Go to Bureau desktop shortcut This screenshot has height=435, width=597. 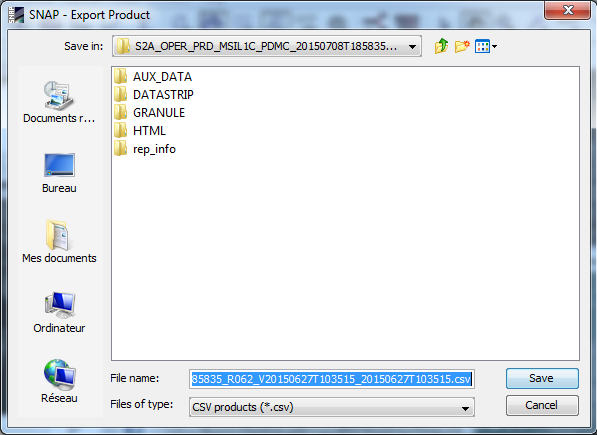point(59,173)
